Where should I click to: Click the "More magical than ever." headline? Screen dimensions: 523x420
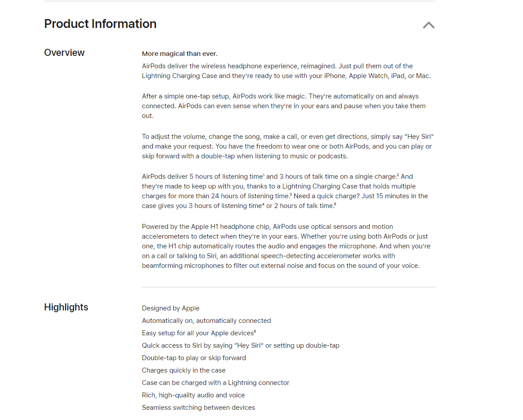tap(180, 54)
